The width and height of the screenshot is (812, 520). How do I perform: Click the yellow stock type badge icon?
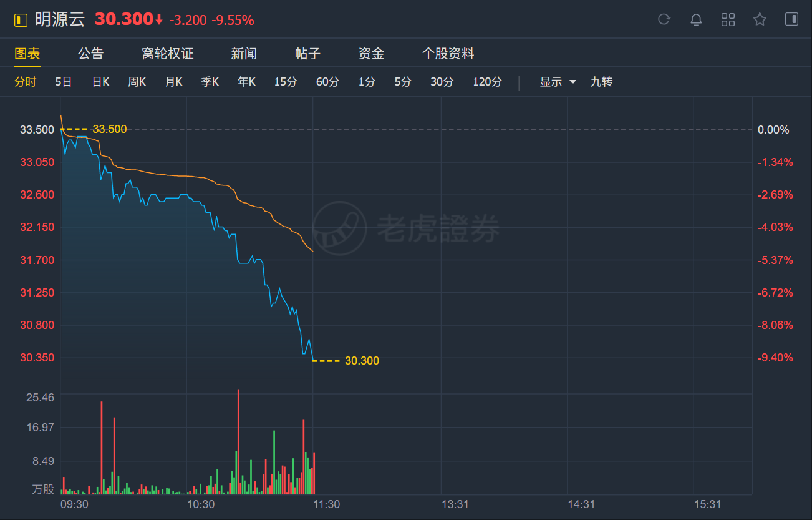(x=21, y=20)
